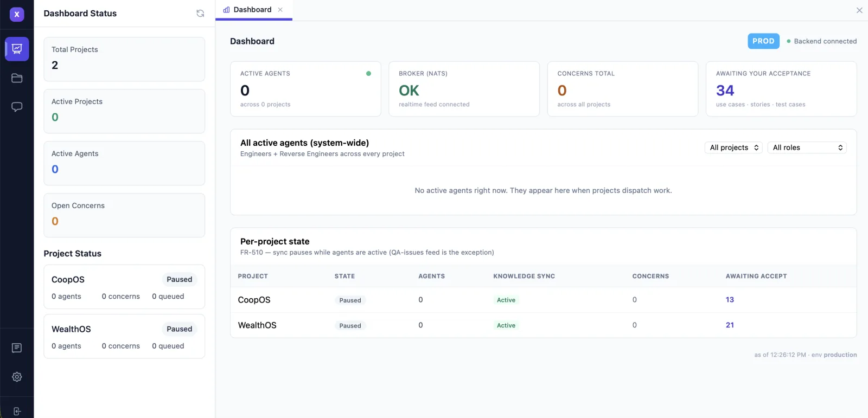Screen dimensions: 868x418
Task: Click the logout icon in sidebar
Action: click(x=17, y=411)
